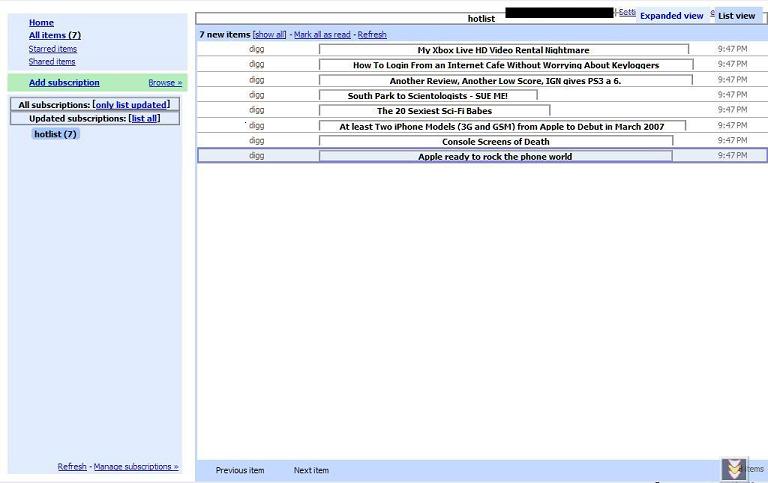Open the Browse » link
The height and width of the screenshot is (483, 768).
tap(165, 83)
